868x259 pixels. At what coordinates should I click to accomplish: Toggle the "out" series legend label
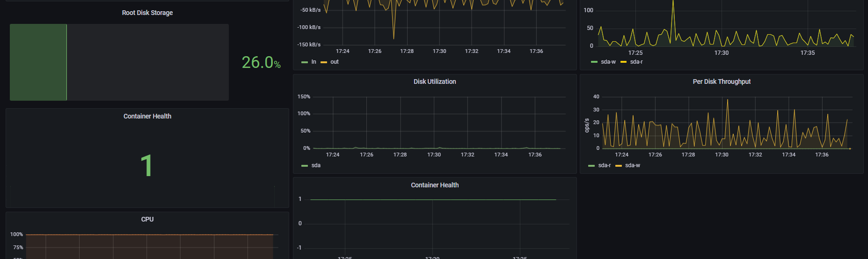(x=334, y=62)
